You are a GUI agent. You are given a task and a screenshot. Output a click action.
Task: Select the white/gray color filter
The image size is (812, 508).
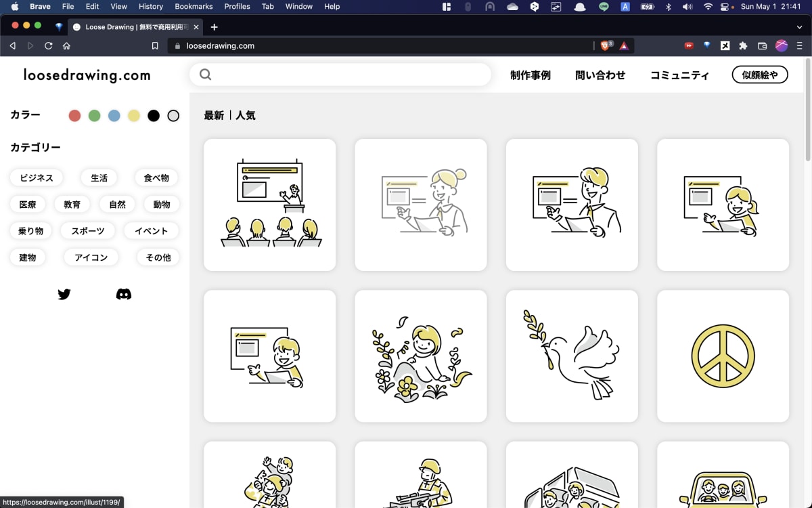[173, 116]
